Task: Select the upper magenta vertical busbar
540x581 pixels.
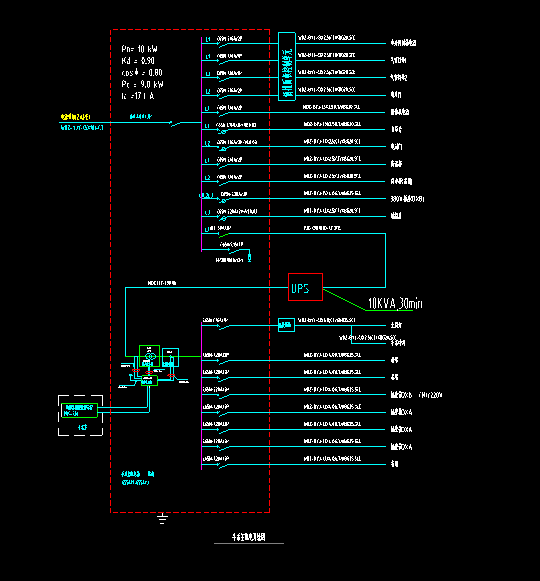Action: pyautogui.click(x=202, y=145)
